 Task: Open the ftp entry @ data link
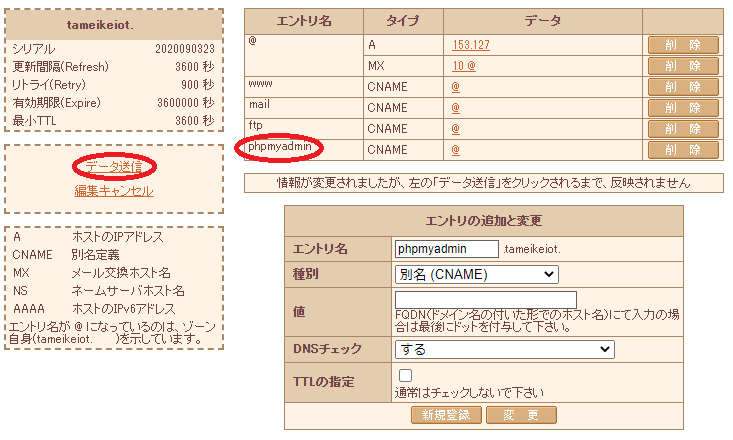pyautogui.click(x=455, y=129)
